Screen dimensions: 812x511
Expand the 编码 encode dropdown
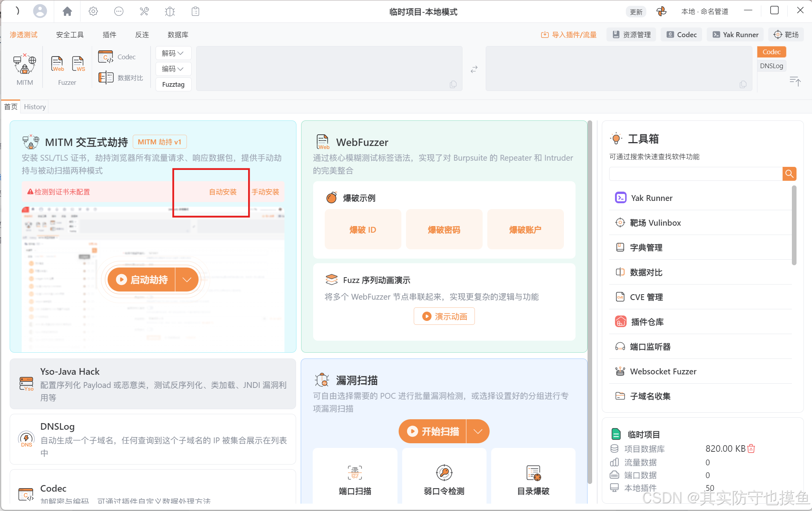173,69
